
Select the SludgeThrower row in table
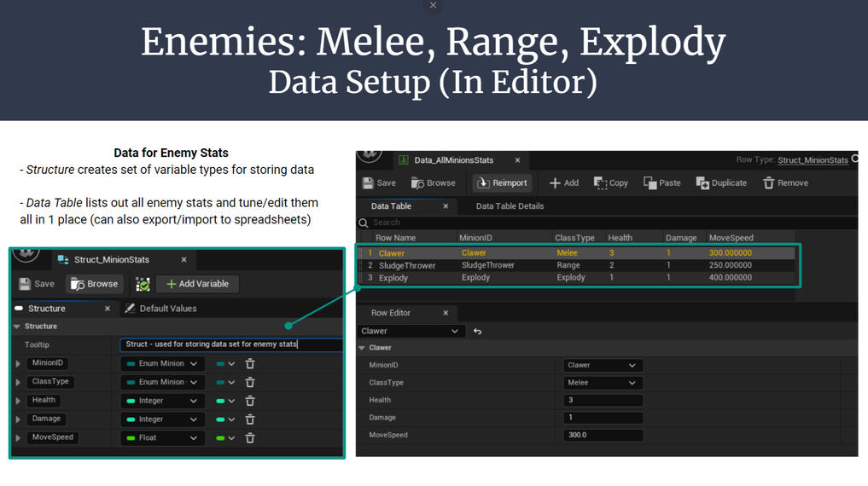click(407, 265)
